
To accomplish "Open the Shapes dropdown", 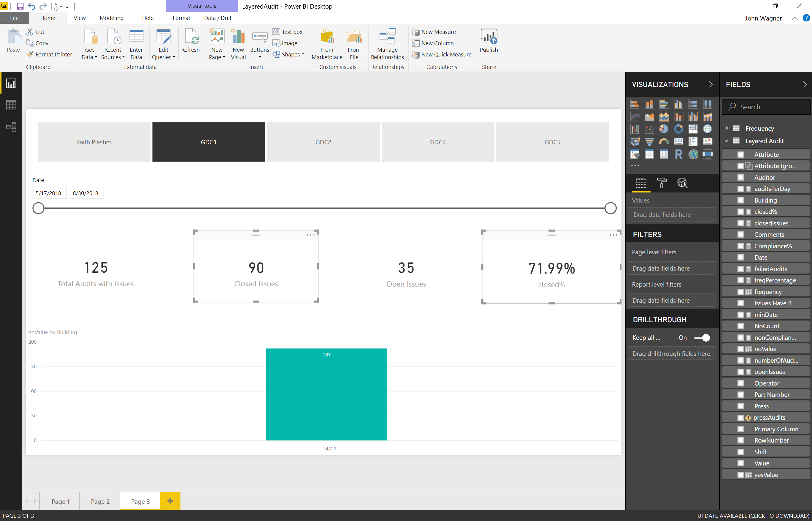I will click(x=288, y=54).
